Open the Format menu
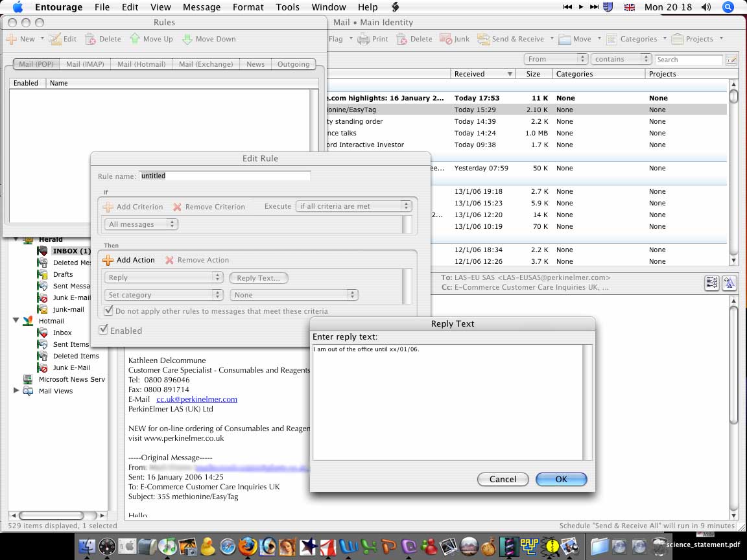Image resolution: width=747 pixels, height=560 pixels. (248, 7)
